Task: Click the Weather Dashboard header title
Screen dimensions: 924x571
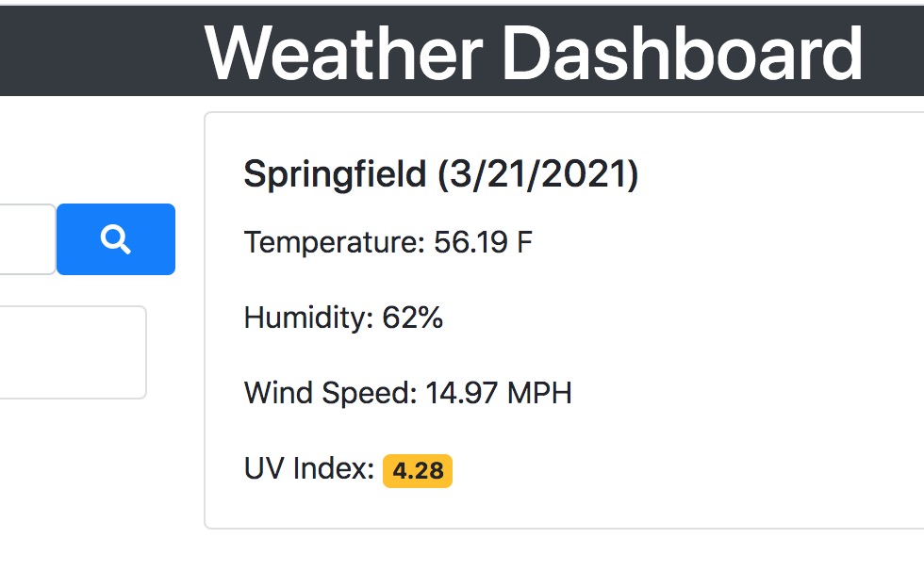Action: [x=536, y=54]
